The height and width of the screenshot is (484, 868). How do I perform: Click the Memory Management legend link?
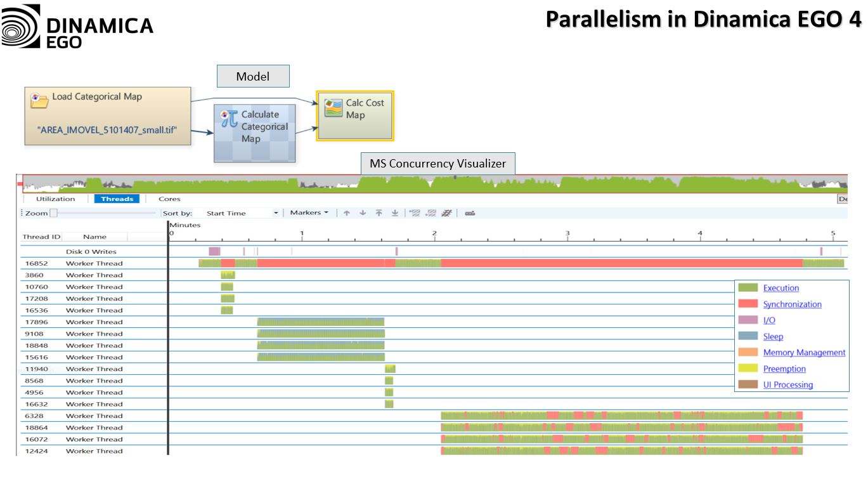(804, 353)
